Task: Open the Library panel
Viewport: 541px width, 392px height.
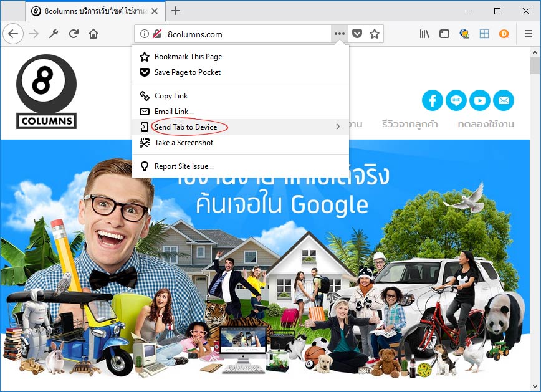Action: [424, 34]
